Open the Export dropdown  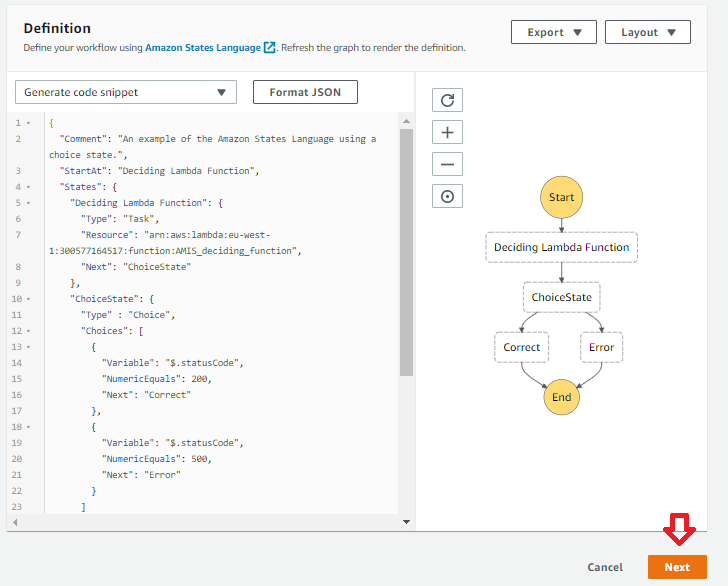pos(554,32)
